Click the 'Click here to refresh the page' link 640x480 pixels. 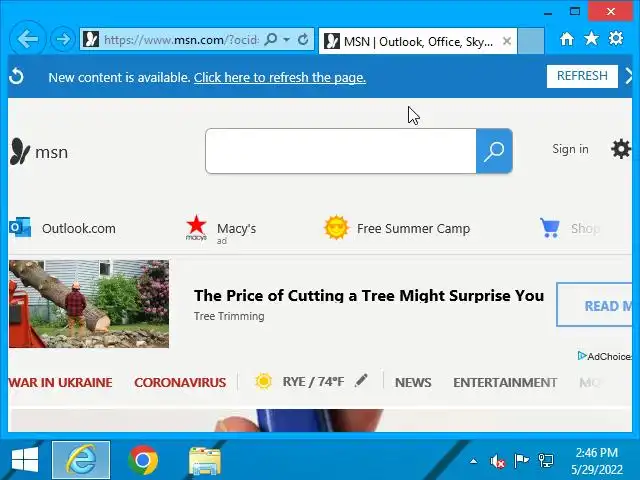coord(280,77)
